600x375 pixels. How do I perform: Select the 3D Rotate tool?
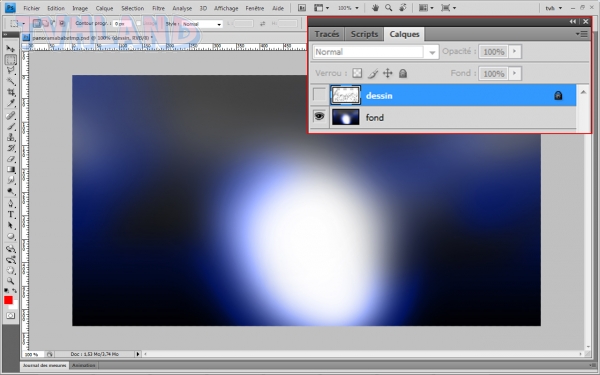click(x=10, y=249)
